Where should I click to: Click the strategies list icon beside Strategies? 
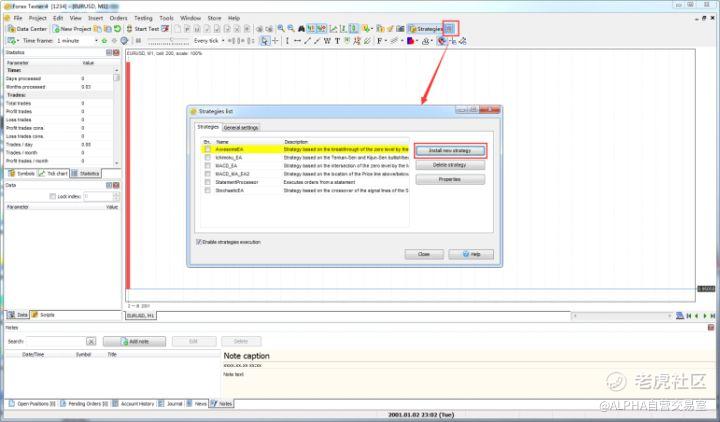pos(450,29)
